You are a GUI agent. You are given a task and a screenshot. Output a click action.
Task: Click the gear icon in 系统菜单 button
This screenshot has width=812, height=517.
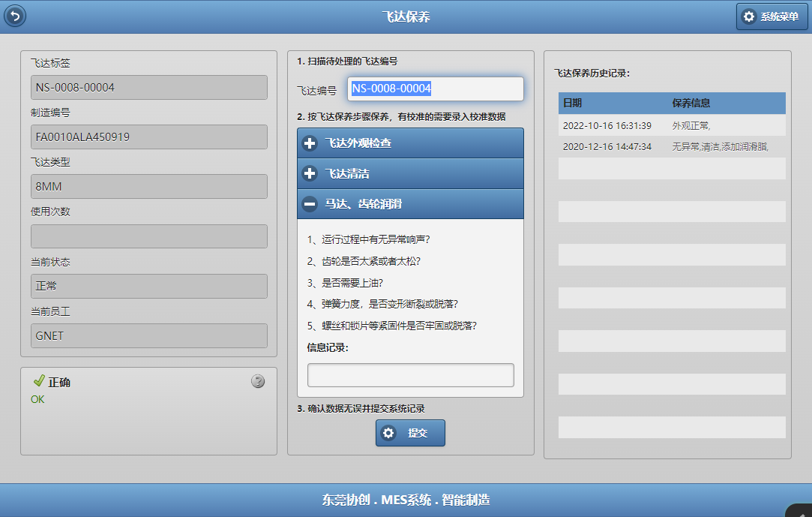748,17
